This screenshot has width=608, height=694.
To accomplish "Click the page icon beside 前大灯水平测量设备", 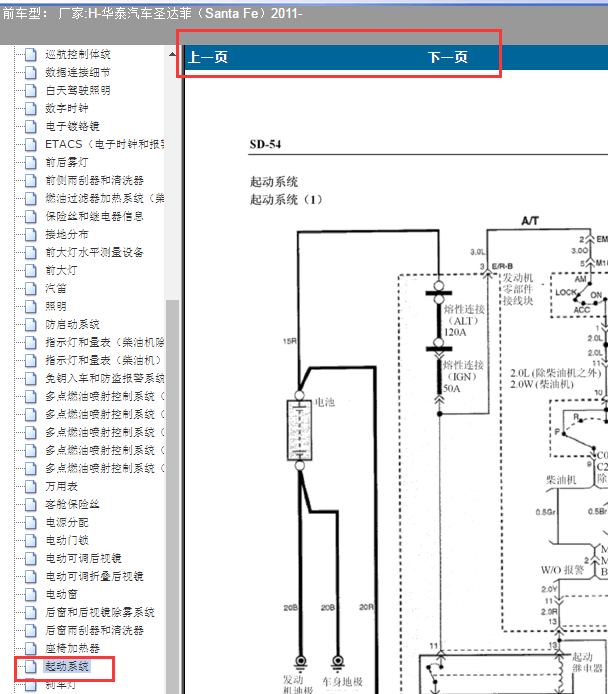I will pyautogui.click(x=31, y=253).
